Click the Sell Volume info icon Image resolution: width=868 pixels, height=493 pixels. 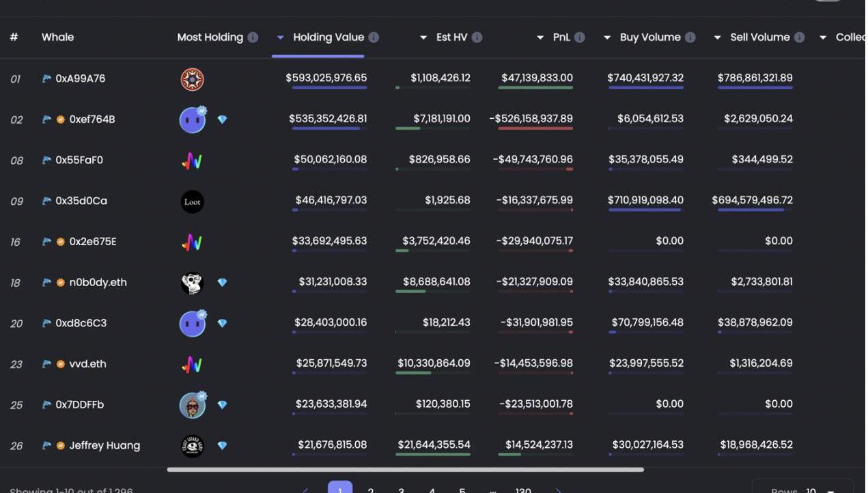pos(799,38)
